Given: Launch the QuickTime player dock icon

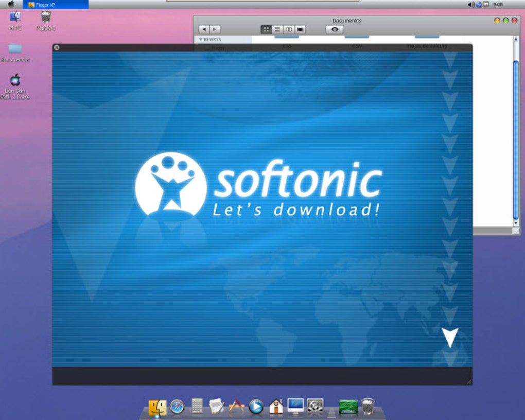Looking at the screenshot, I should coord(256,407).
